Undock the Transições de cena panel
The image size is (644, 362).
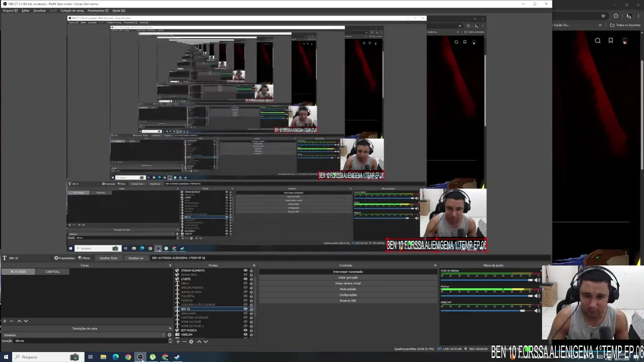click(170, 328)
